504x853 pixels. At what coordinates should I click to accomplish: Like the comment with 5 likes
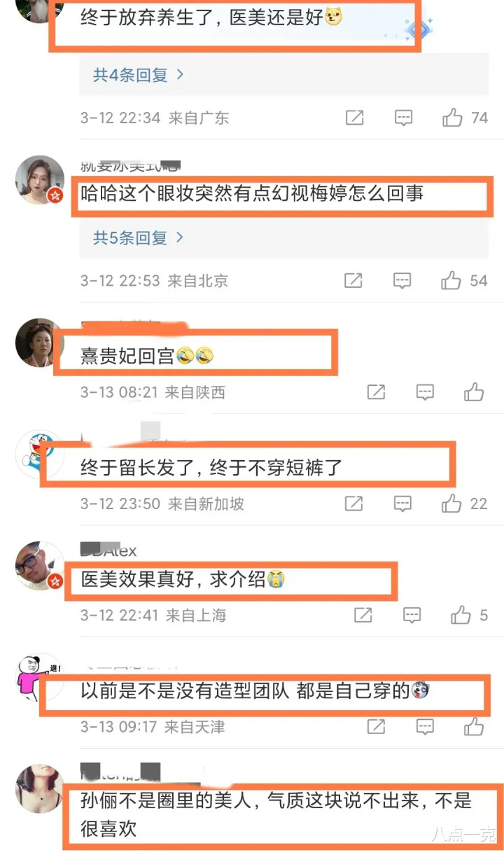coord(461,616)
